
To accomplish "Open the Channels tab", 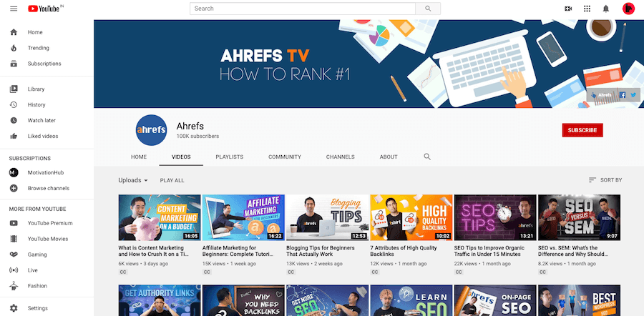I will point(341,157).
